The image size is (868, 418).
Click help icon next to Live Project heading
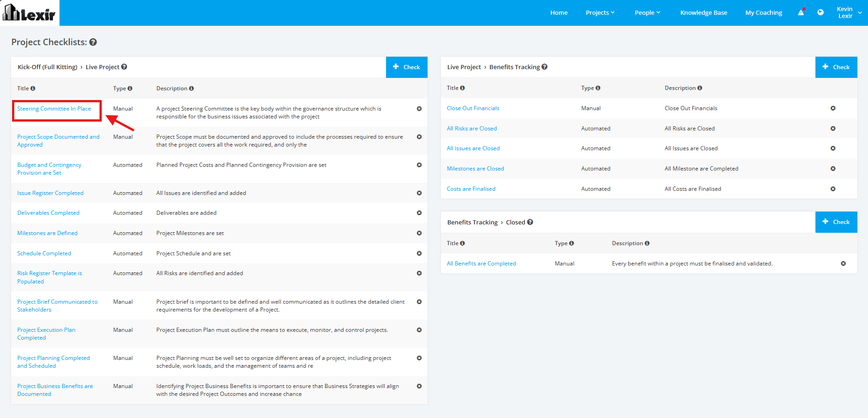(124, 67)
